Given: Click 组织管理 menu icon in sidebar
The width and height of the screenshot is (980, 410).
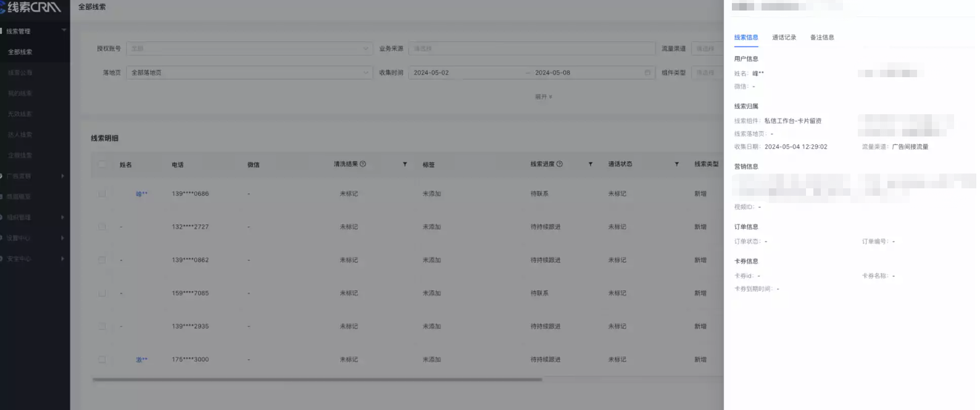Looking at the screenshot, I should (x=2, y=217).
